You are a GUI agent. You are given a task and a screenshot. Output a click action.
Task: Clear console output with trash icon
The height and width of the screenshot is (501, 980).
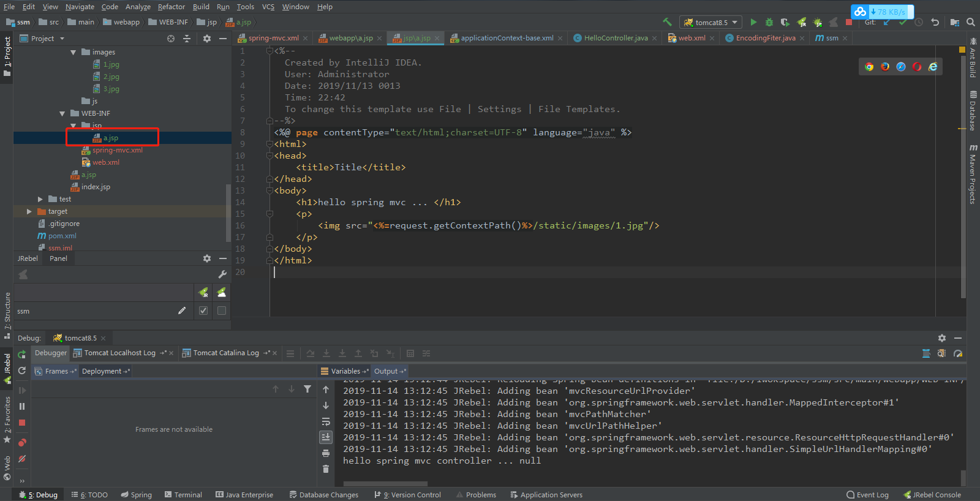click(326, 469)
